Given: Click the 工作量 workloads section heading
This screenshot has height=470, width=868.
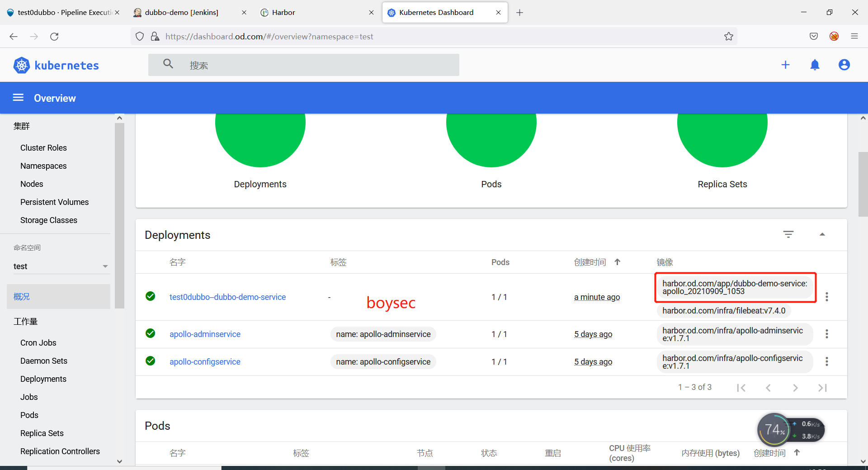Looking at the screenshot, I should click(25, 322).
